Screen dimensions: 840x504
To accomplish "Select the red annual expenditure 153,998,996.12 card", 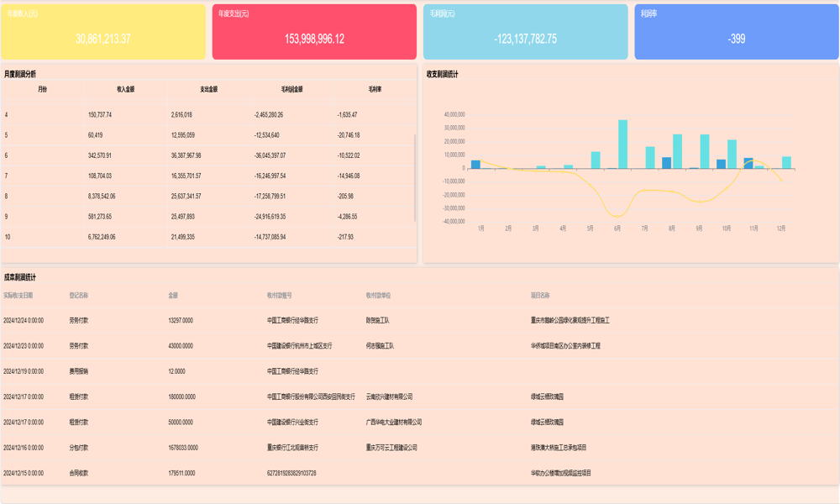I will tap(314, 32).
